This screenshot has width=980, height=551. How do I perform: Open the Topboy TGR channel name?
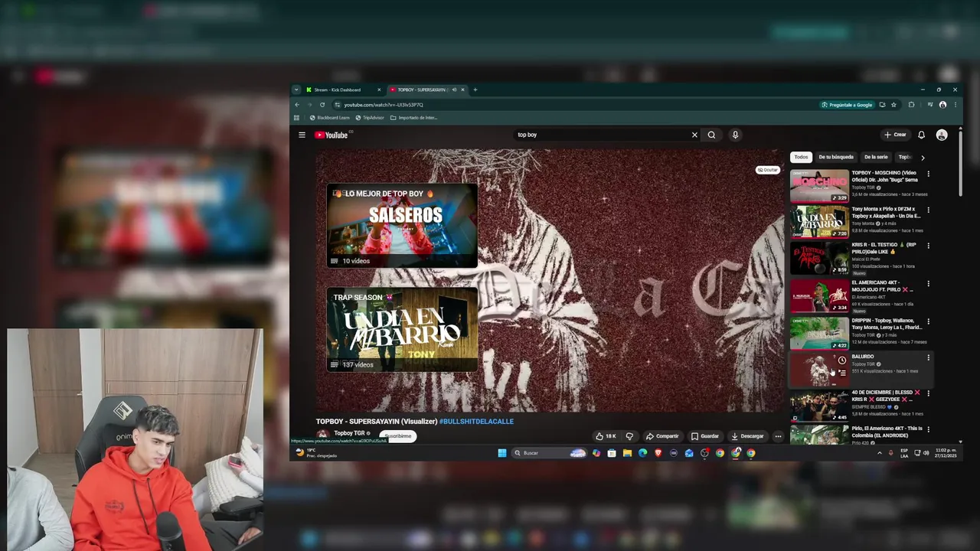[x=349, y=433]
